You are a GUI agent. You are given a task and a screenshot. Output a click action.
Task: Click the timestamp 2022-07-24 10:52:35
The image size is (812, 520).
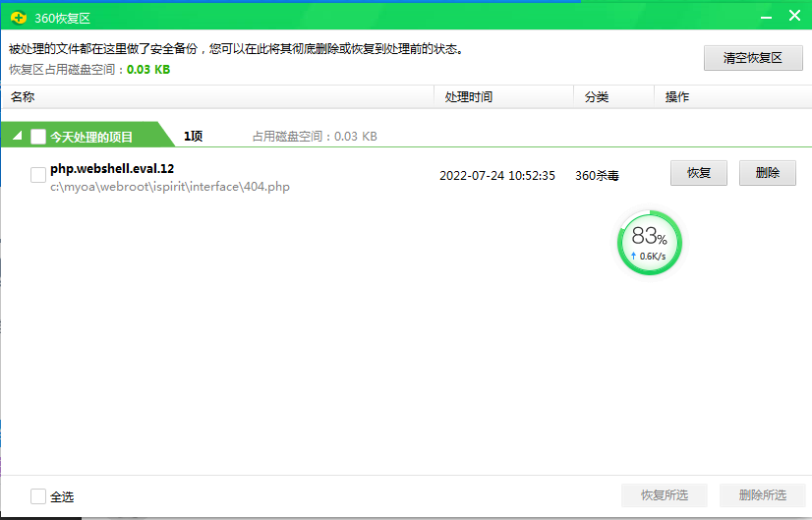coord(497,176)
